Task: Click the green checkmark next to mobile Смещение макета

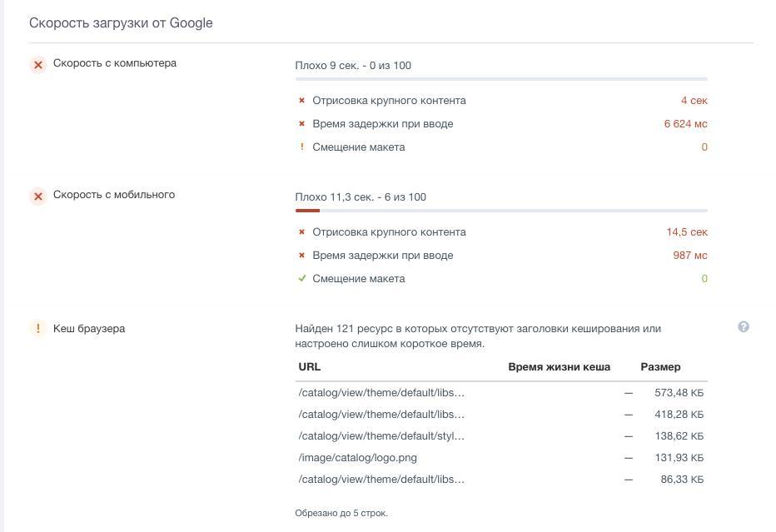Action: tap(301, 279)
